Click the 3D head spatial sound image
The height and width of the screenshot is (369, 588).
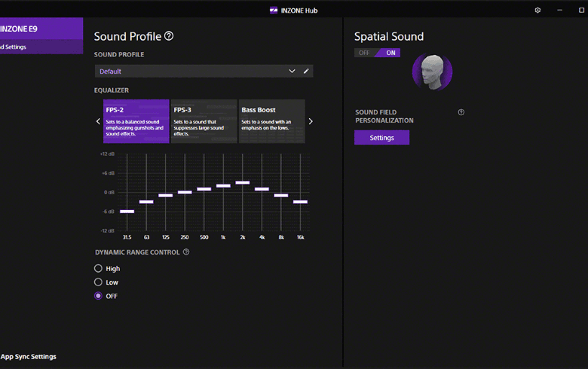pos(432,73)
